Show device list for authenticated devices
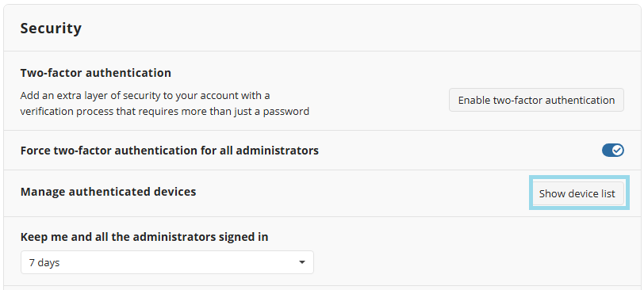644x290 pixels. [577, 193]
